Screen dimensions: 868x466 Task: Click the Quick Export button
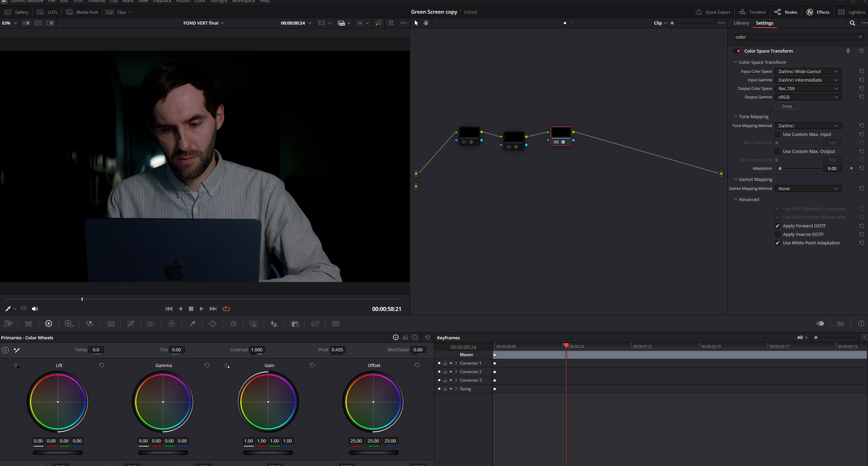tap(713, 12)
